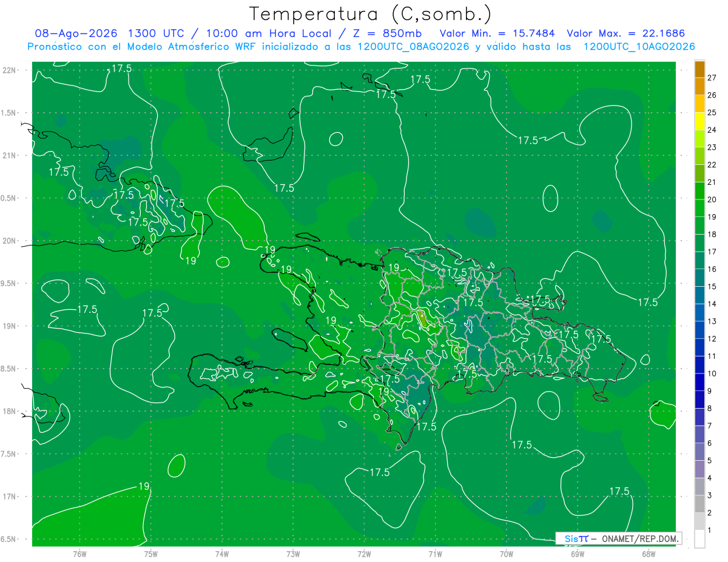Viewport: 728px width, 562px height.
Task: Click the latitude label "20N"
Action: coord(9,241)
